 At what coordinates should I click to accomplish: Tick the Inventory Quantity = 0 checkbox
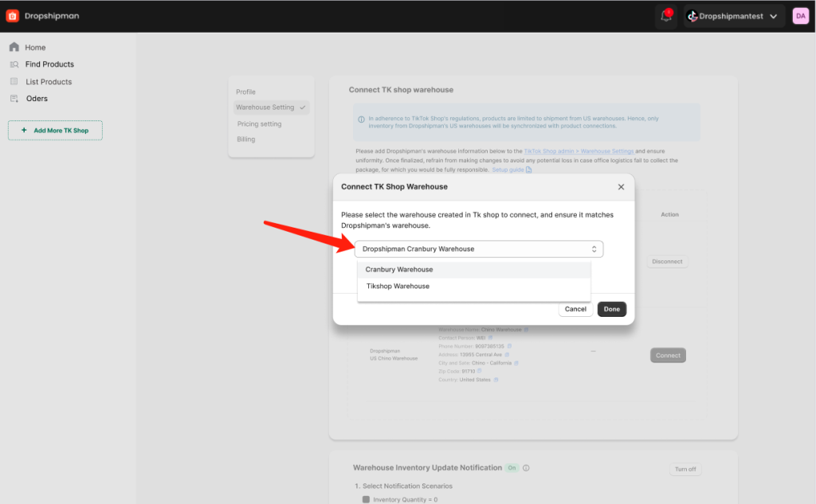click(366, 500)
